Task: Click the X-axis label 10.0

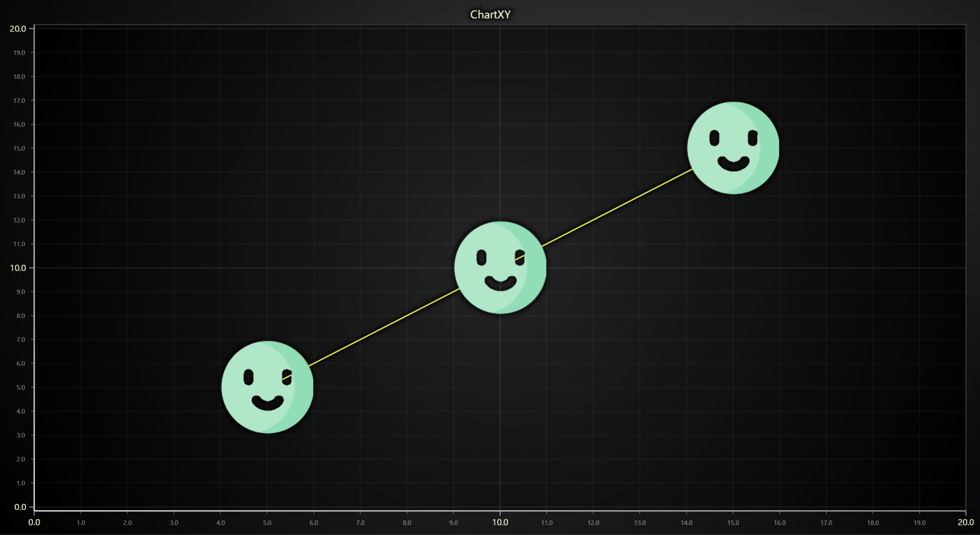Action: 500,522
